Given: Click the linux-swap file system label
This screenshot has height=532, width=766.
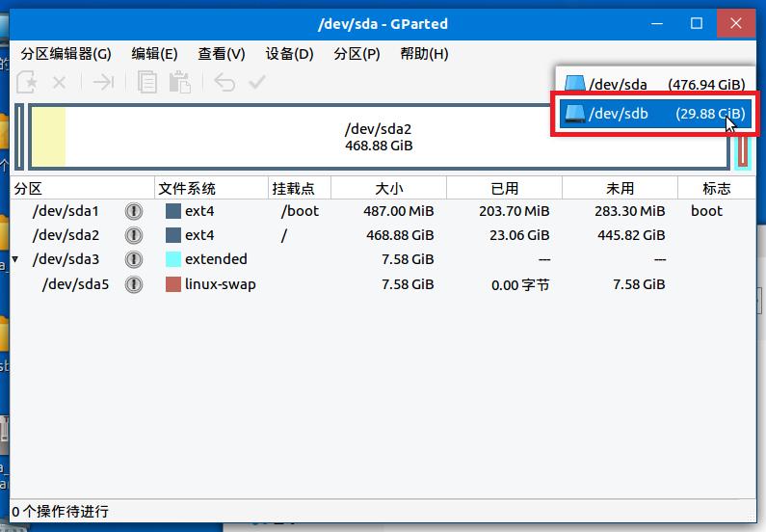Looking at the screenshot, I should click(x=221, y=284).
